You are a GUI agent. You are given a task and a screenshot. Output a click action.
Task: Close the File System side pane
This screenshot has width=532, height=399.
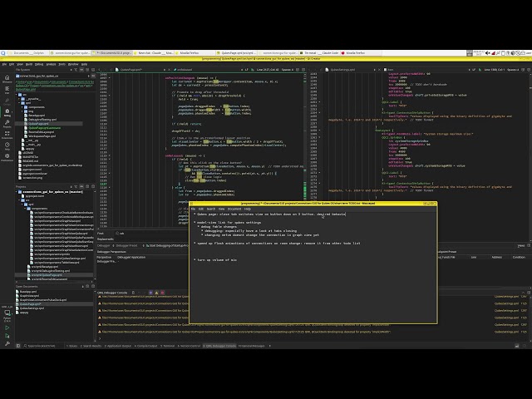pyautogui.click(x=93, y=70)
